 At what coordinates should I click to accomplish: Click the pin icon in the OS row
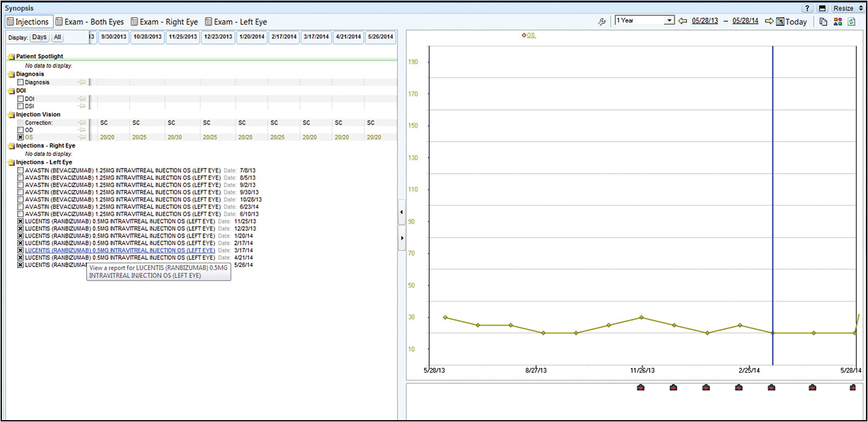(x=81, y=137)
